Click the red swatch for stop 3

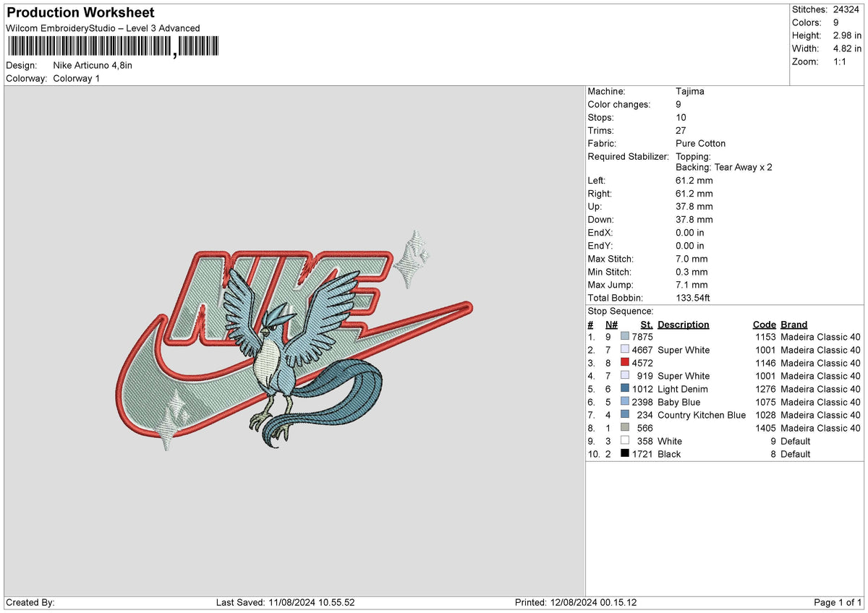[625, 363]
